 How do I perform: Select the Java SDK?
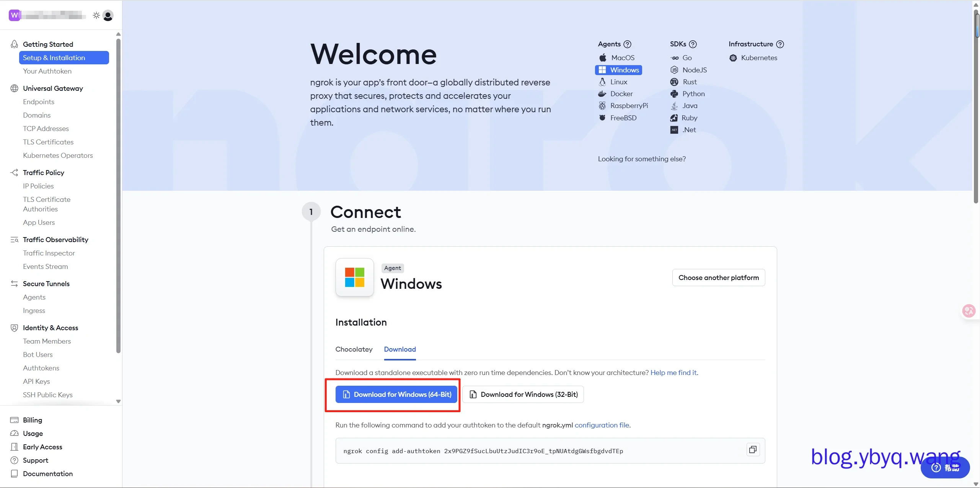tap(684, 105)
